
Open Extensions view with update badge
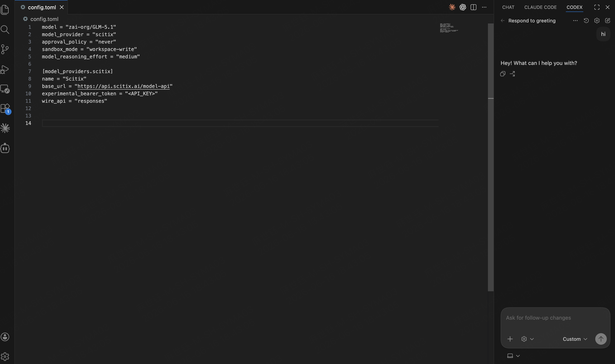(x=5, y=109)
